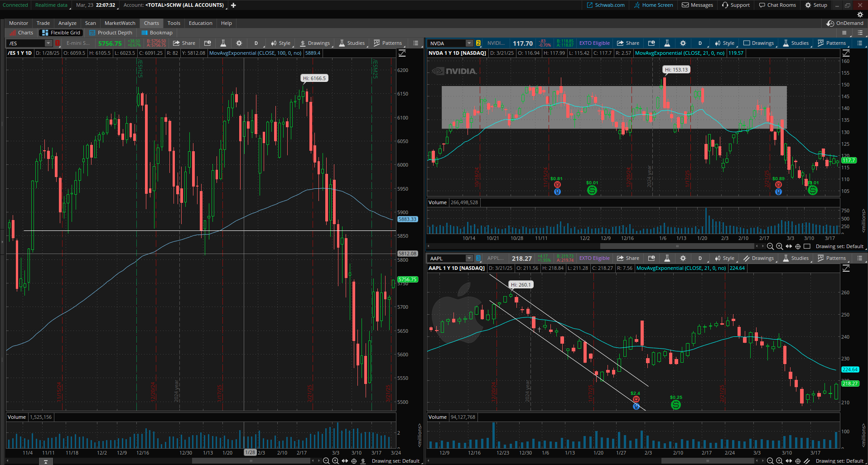The width and height of the screenshot is (868, 465).
Task: Open the flask Edit Studies icon on /ES chart
Action: coord(223,43)
